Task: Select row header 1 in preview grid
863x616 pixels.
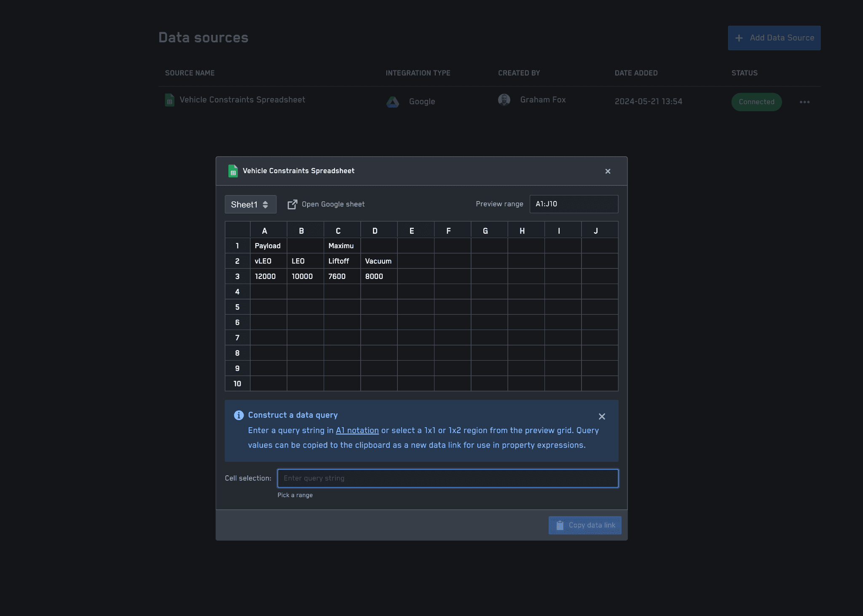Action: click(238, 246)
